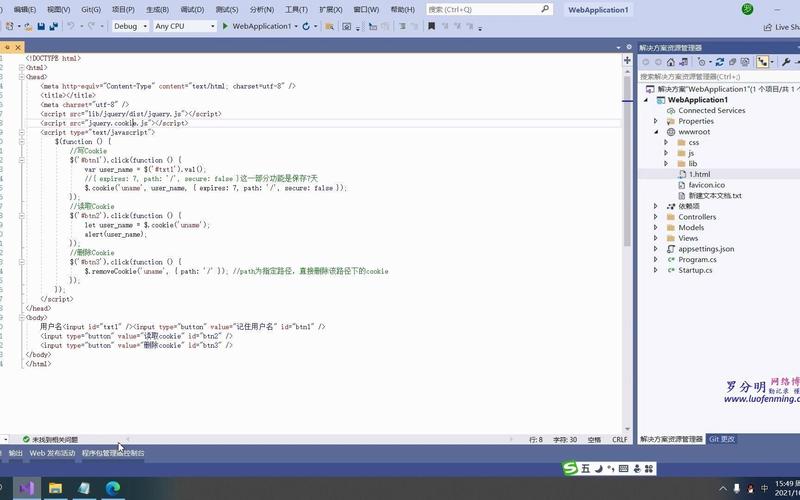The width and height of the screenshot is (800, 500).
Task: Click the Collapse All icon in Solution Explorer
Action: (732, 62)
